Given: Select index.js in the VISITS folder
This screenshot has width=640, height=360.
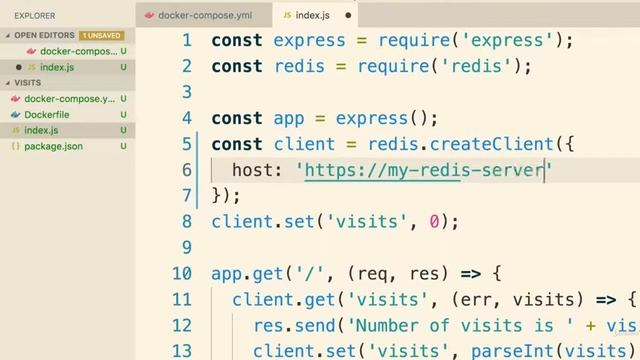Looking at the screenshot, I should point(41,130).
